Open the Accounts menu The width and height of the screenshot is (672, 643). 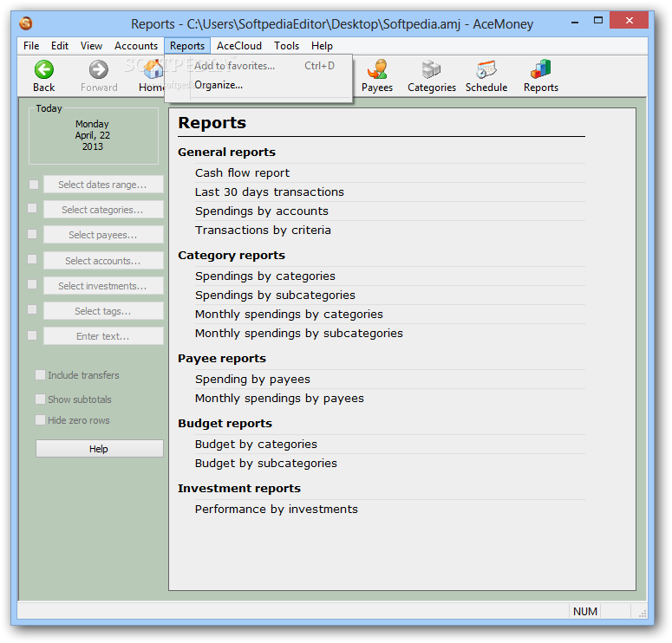point(136,46)
